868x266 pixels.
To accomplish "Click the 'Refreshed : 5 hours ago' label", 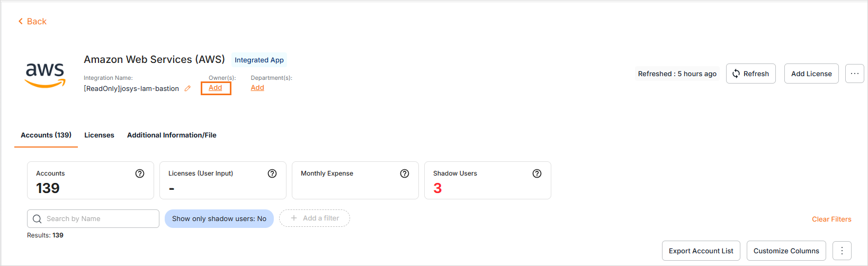I will 677,74.
